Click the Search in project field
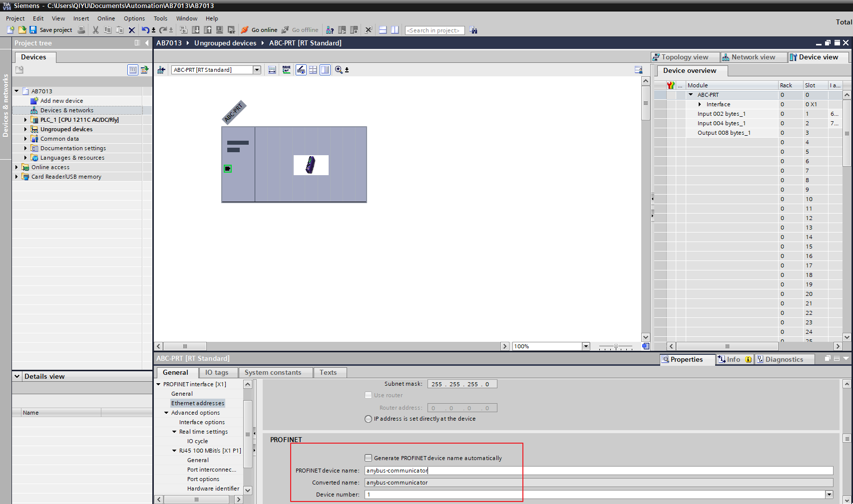 click(x=434, y=30)
